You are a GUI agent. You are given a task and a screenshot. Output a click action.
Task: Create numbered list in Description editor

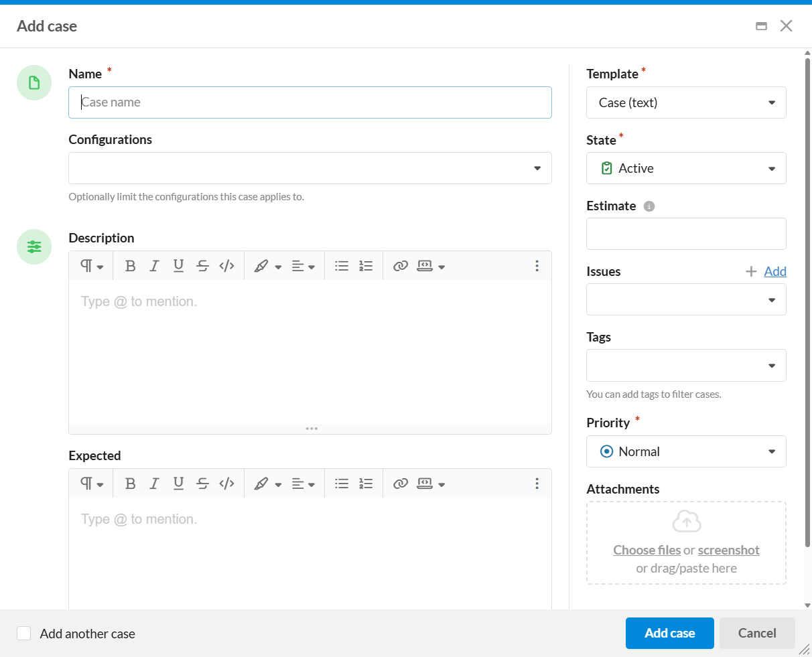coord(366,266)
